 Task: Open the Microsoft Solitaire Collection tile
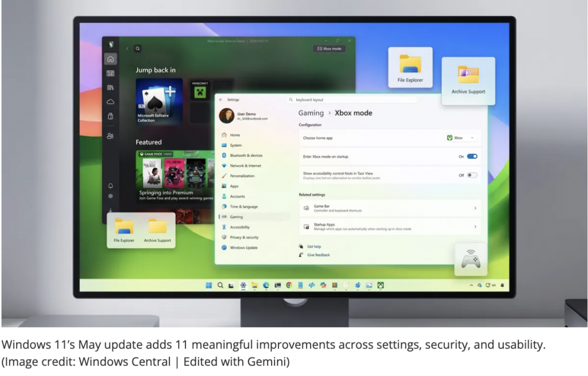[160, 101]
